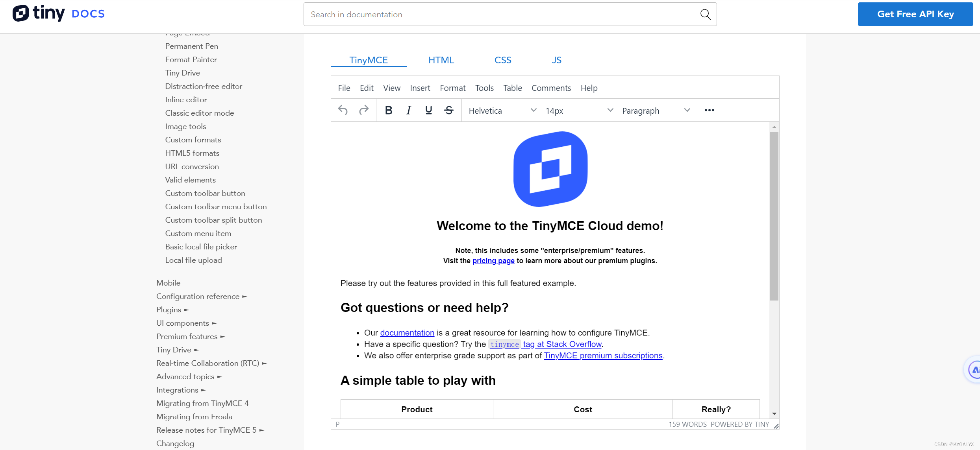Click the 159 WORDS count

[x=687, y=424]
